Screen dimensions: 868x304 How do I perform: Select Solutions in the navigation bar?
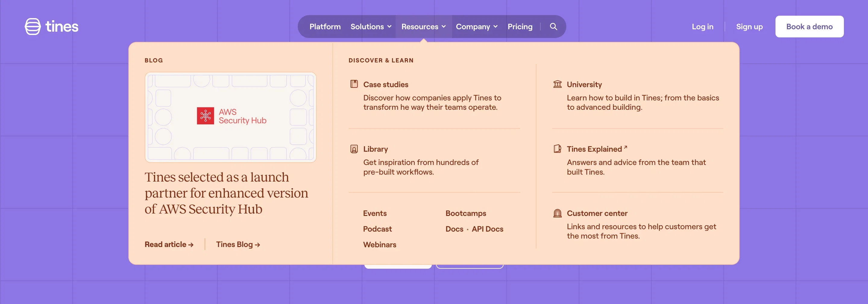click(367, 27)
